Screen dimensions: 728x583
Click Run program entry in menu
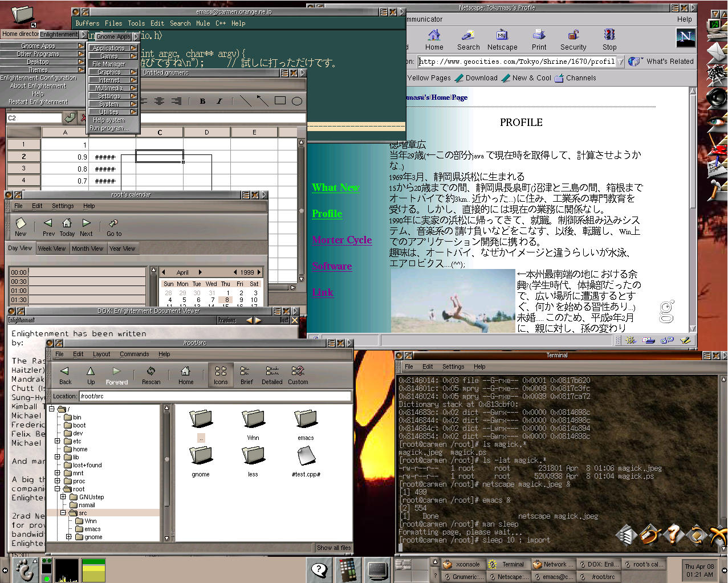109,128
